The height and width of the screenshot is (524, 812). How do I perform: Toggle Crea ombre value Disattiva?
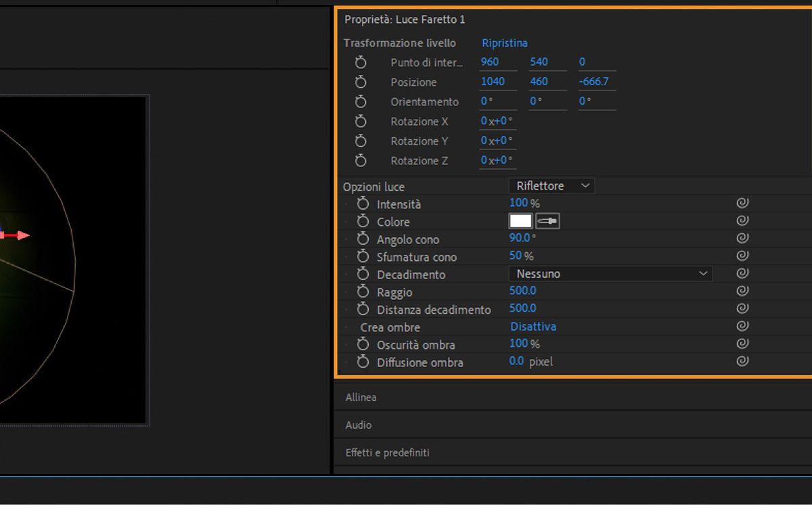pyautogui.click(x=533, y=327)
